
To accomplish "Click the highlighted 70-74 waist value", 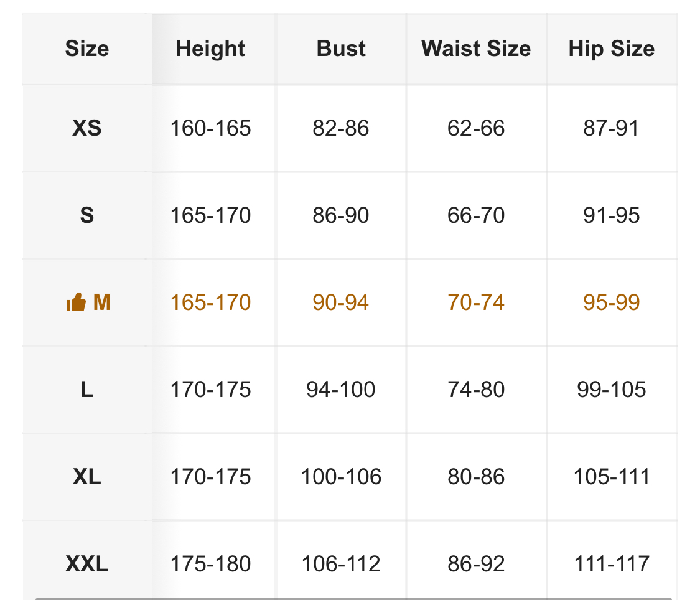I will [476, 302].
